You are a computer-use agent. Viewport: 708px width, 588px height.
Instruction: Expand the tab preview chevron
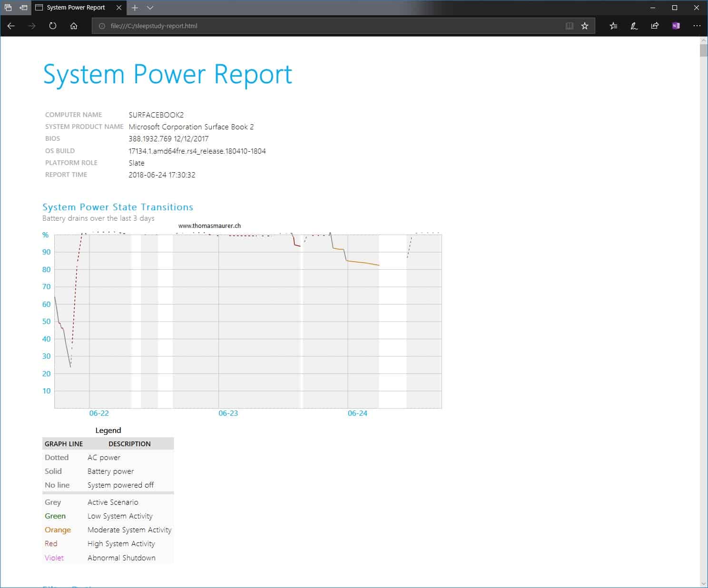[x=150, y=8]
